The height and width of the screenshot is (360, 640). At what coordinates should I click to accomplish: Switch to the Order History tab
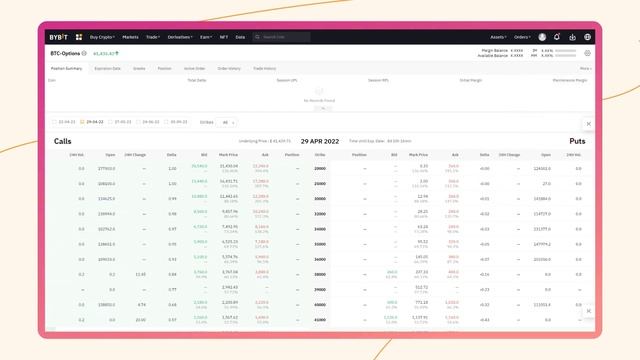(229, 69)
